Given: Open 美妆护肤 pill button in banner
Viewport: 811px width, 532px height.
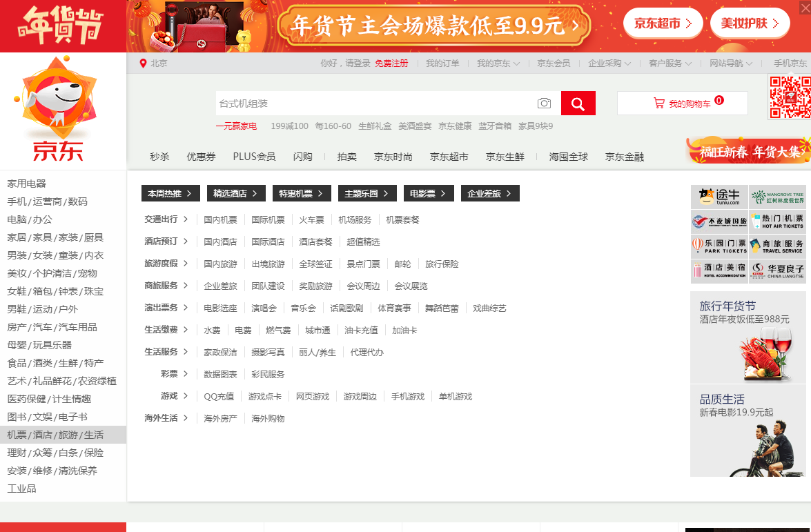Looking at the screenshot, I should tap(750, 23).
